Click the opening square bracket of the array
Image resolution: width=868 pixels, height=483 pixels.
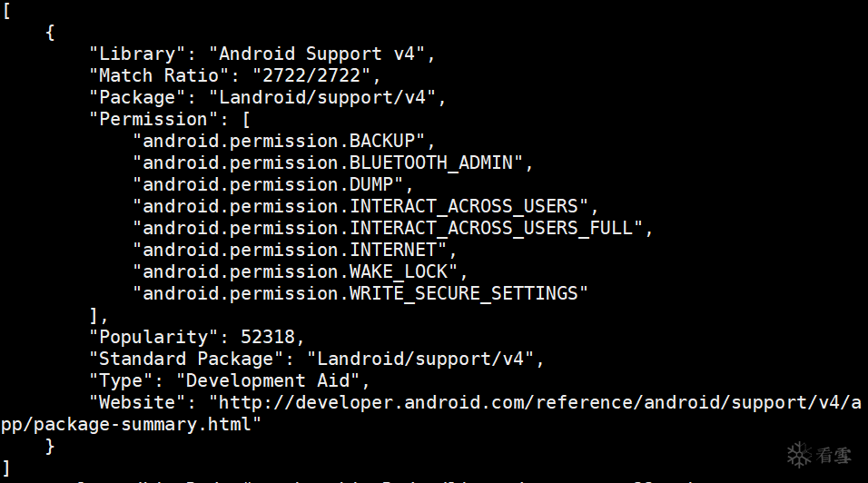pyautogui.click(x=6, y=11)
